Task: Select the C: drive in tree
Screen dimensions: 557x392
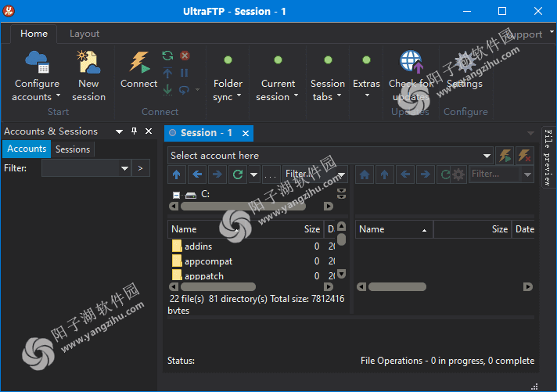Action: pos(205,194)
